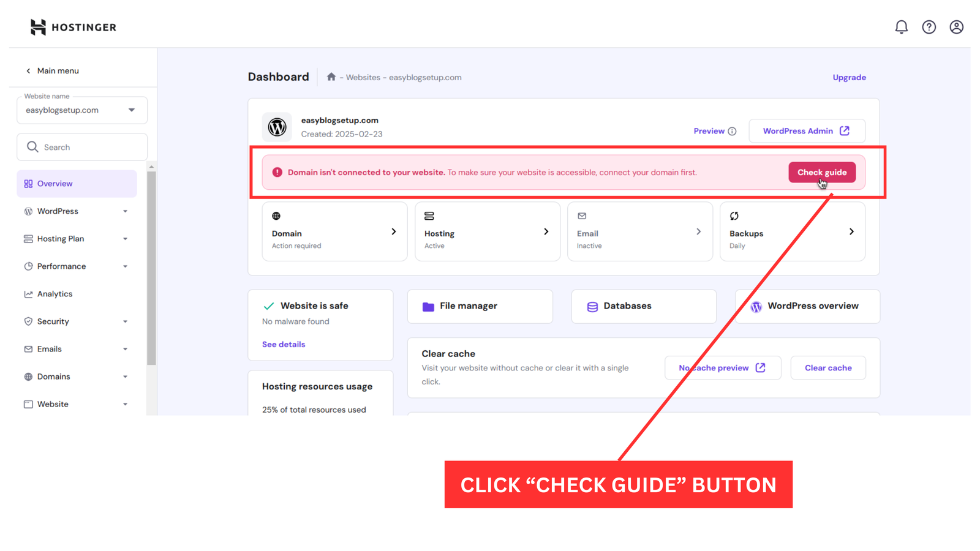
Task: Click the envelope icon in Email card
Action: [x=582, y=216]
